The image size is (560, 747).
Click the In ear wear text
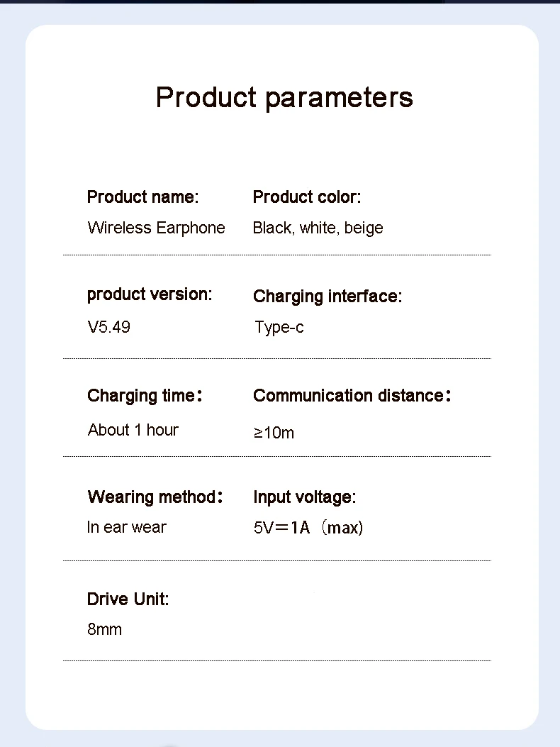point(127,527)
